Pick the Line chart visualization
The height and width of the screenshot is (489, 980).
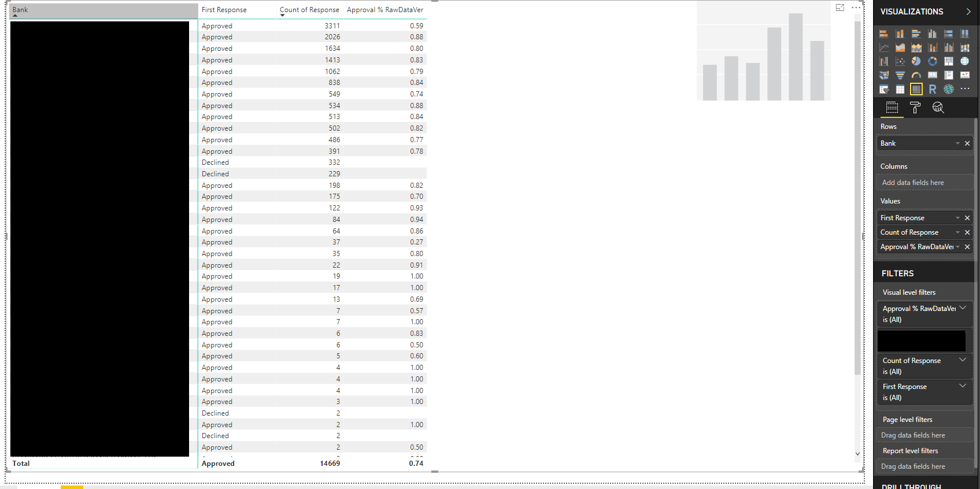pos(884,47)
